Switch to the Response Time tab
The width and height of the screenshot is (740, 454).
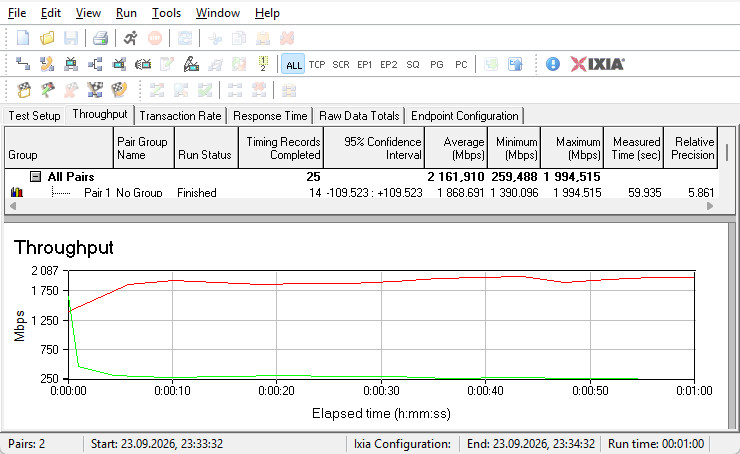[x=270, y=116]
